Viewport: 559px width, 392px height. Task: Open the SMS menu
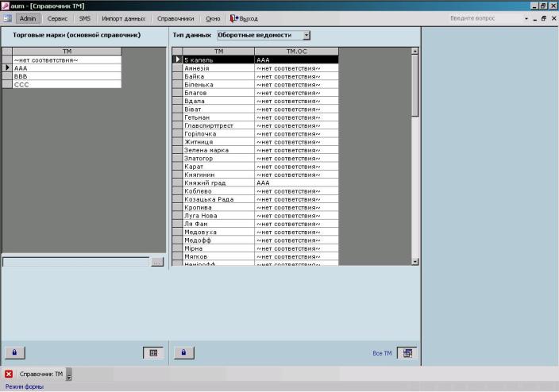[85, 18]
